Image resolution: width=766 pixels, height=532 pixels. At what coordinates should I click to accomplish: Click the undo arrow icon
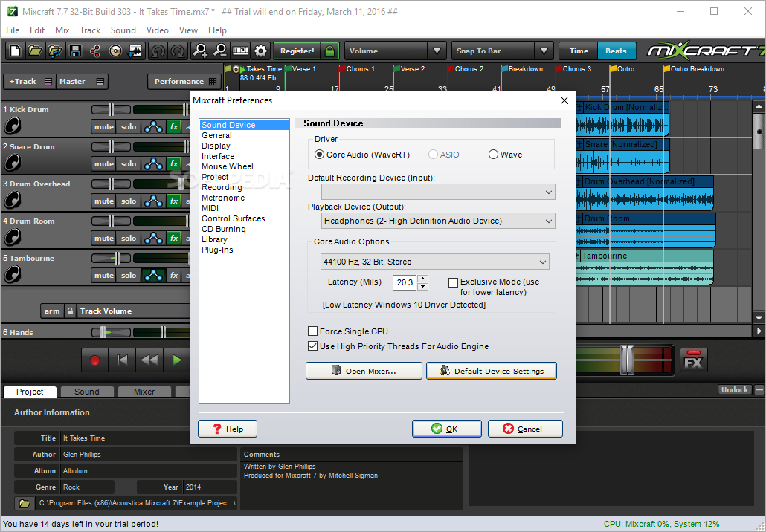pos(158,51)
